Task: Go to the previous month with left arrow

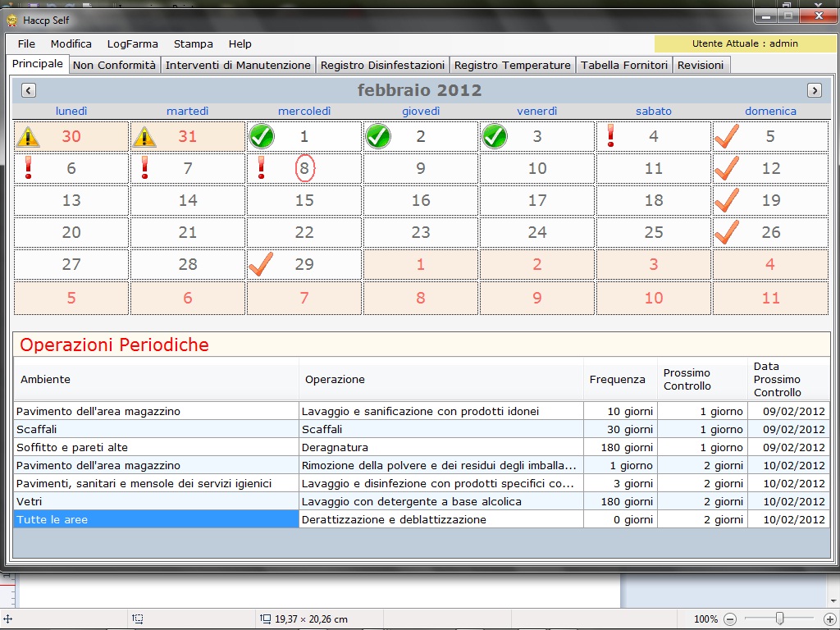Action: click(x=28, y=90)
